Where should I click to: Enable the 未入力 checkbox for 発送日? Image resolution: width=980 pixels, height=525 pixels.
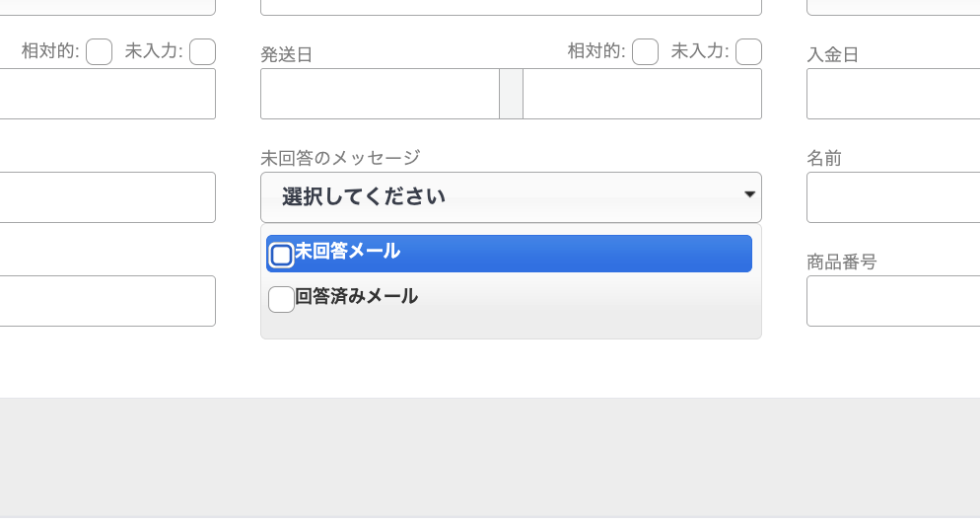point(748,51)
